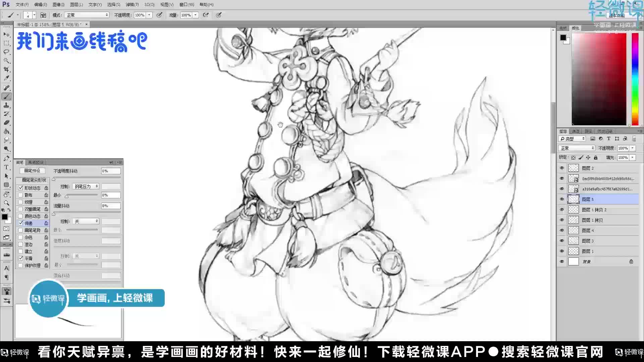The height and width of the screenshot is (362, 644).
Task: Select the Eraser tool
Action: pos(6,123)
